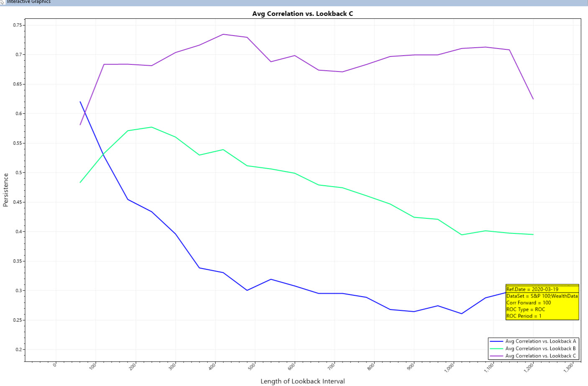Viewport: 588px width, 386px height.
Task: Click the Length of Lookback Interval axis label
Action: pyautogui.click(x=302, y=381)
